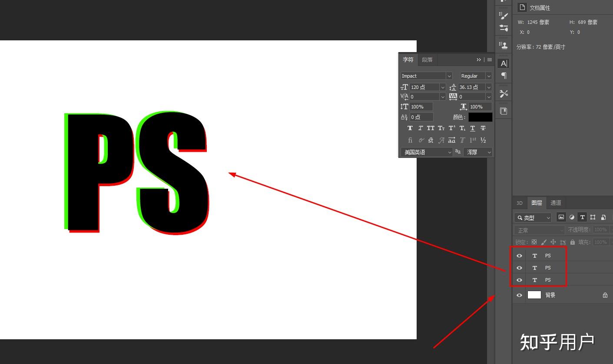
Task: Toggle All Caps text style
Action: click(x=431, y=128)
